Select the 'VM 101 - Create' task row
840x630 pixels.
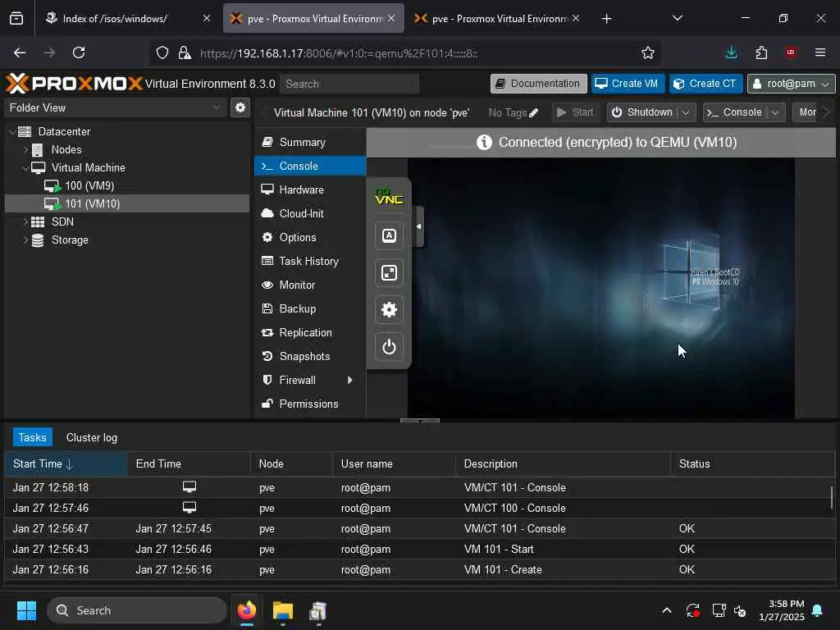coord(418,570)
